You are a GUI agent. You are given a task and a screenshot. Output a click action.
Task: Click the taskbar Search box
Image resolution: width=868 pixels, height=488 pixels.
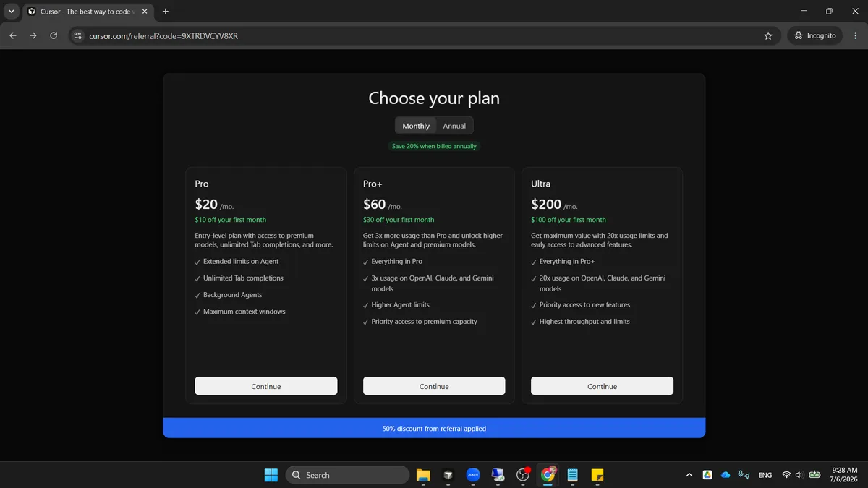click(348, 475)
